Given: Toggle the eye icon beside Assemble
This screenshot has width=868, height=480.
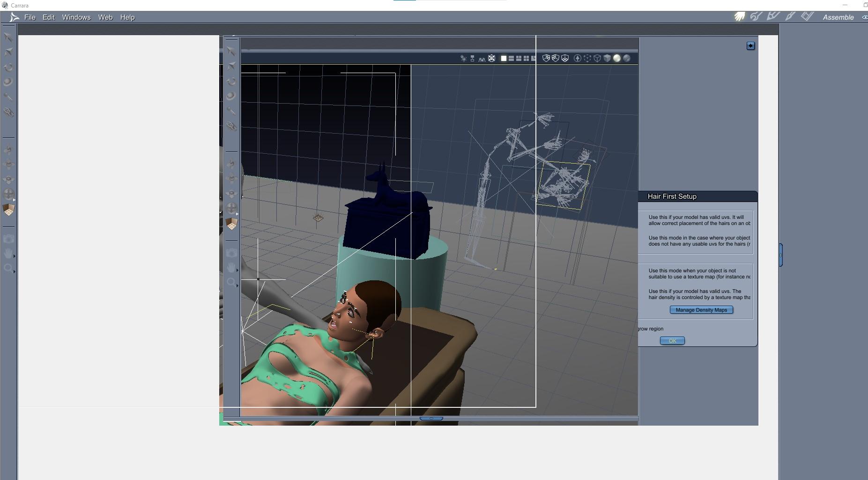Looking at the screenshot, I should tap(864, 17).
